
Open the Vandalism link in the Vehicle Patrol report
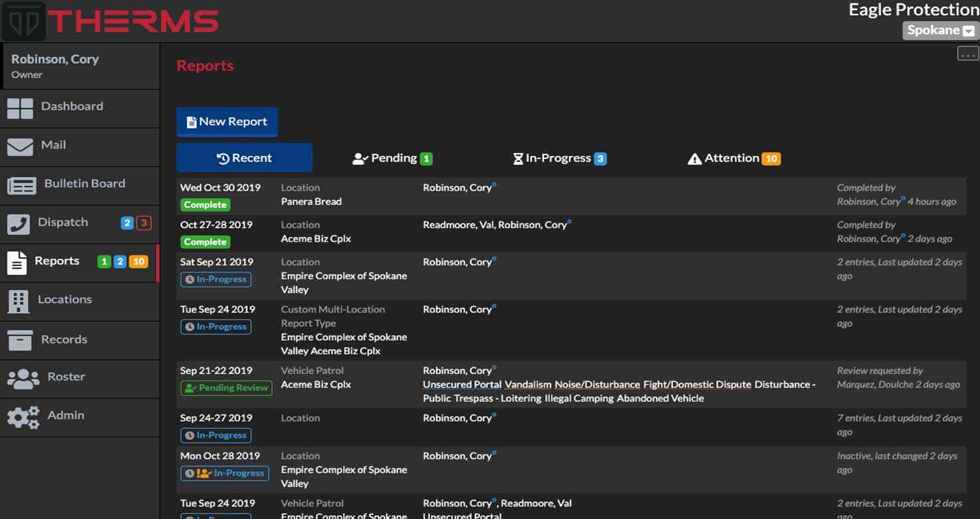click(x=527, y=384)
